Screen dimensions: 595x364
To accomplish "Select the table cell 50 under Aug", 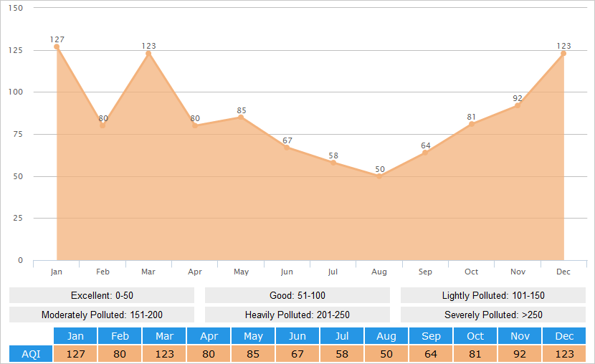I will tap(386, 354).
